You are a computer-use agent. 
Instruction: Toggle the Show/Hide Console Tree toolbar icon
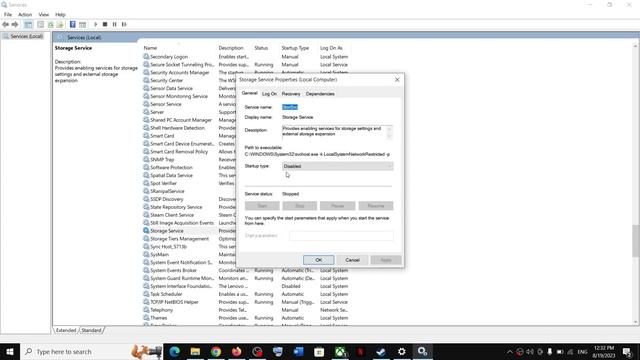point(28,24)
